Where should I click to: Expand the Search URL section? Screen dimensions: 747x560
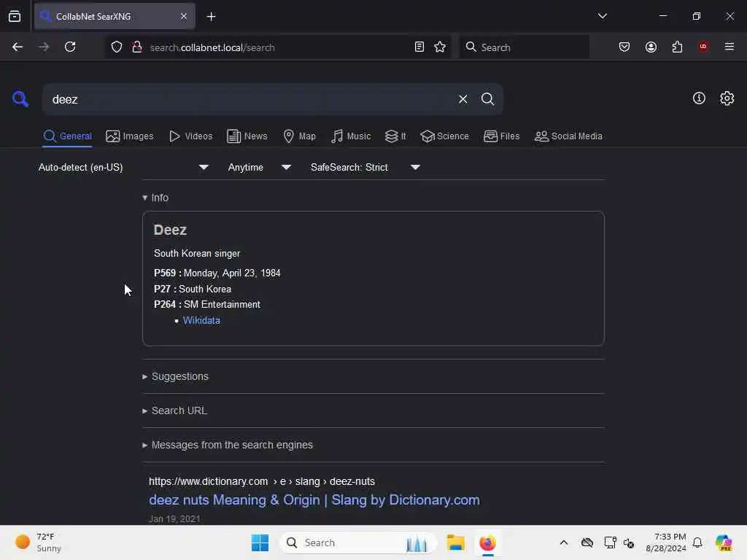[175, 411]
